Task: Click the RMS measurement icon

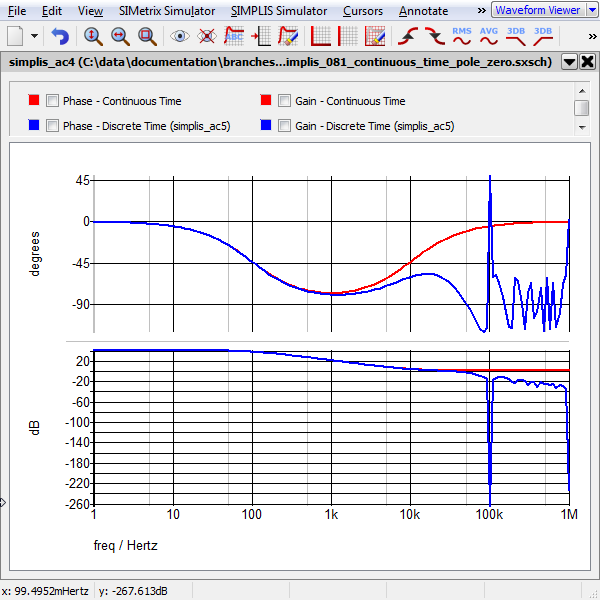Action: coord(462,36)
